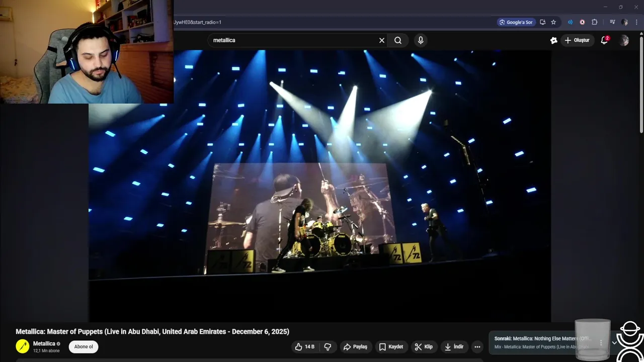Image resolution: width=644 pixels, height=362 pixels.
Task: Restore down the browser window
Action: (x=621, y=7)
